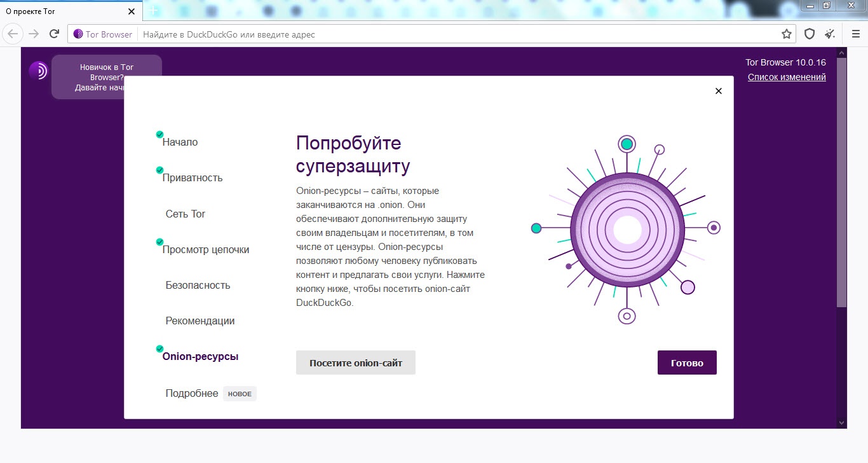
Task: Select the Начало onboarding step
Action: pyautogui.click(x=180, y=142)
